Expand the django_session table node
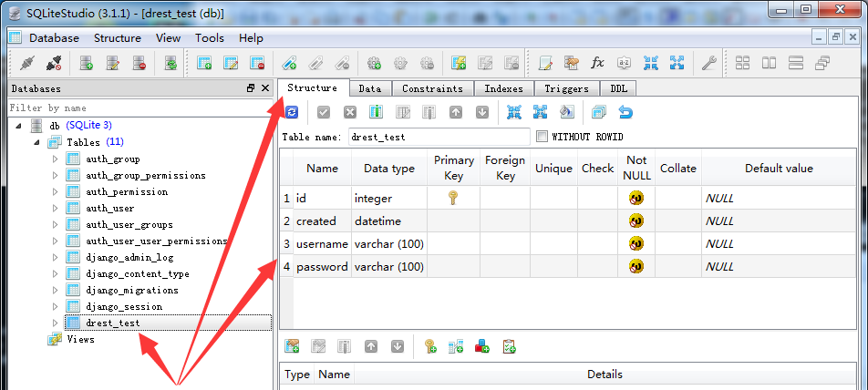 (x=55, y=306)
